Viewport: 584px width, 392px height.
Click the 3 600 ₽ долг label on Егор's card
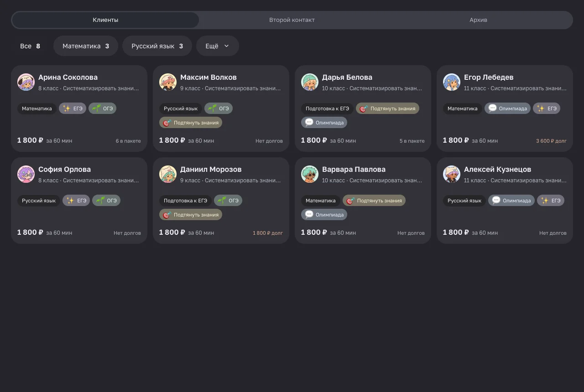551,141
